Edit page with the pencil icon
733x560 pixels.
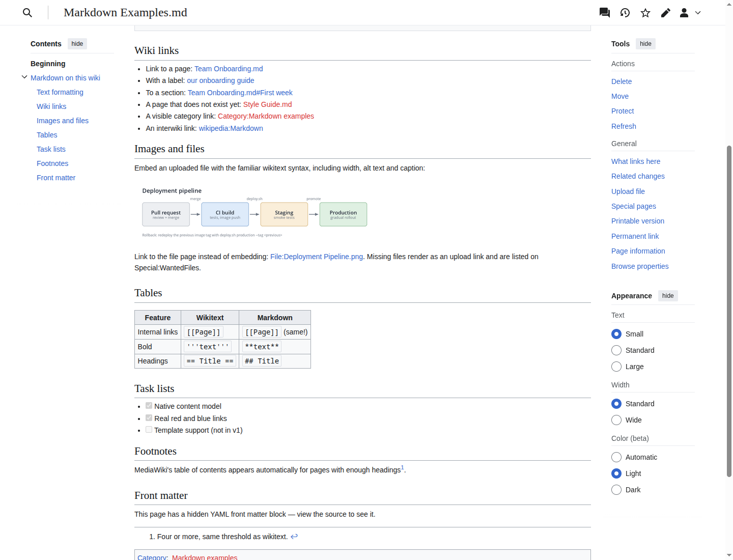click(x=666, y=13)
